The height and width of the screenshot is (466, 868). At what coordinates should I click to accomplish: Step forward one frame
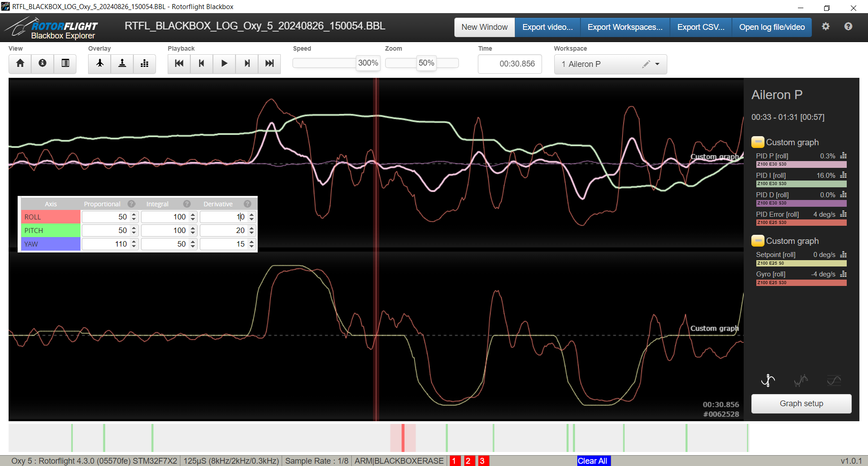click(x=247, y=63)
